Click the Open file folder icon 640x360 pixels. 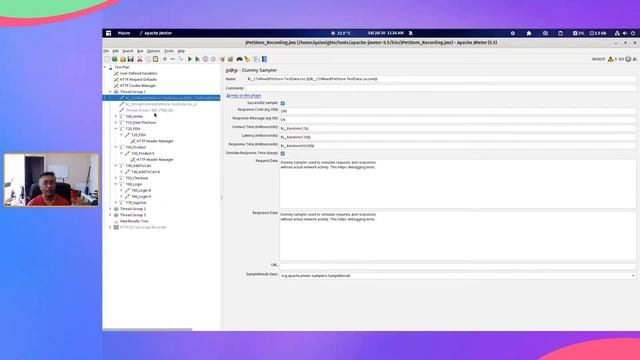[x=123, y=59]
